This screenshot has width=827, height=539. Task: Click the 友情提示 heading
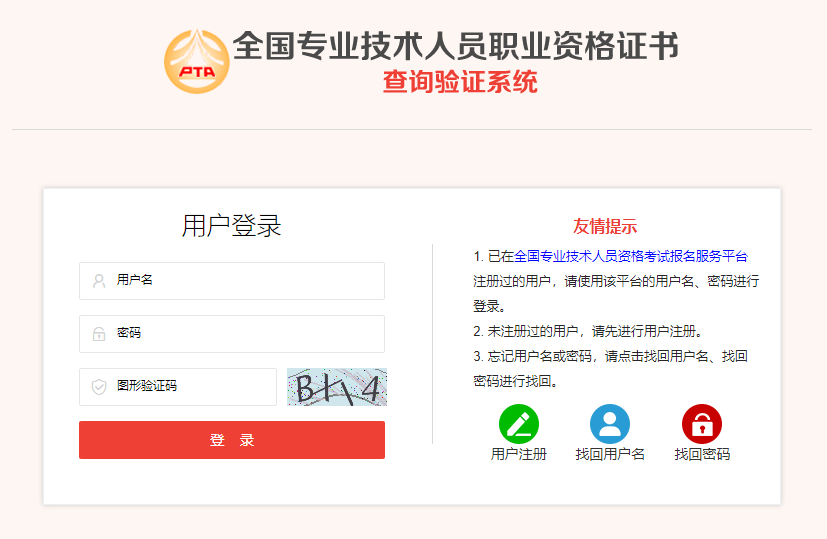[604, 226]
